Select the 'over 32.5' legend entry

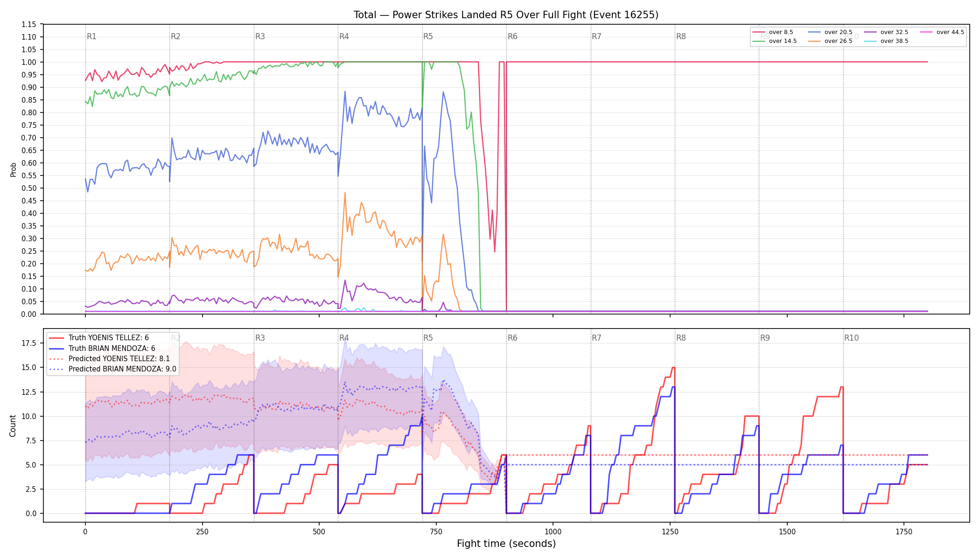click(886, 32)
